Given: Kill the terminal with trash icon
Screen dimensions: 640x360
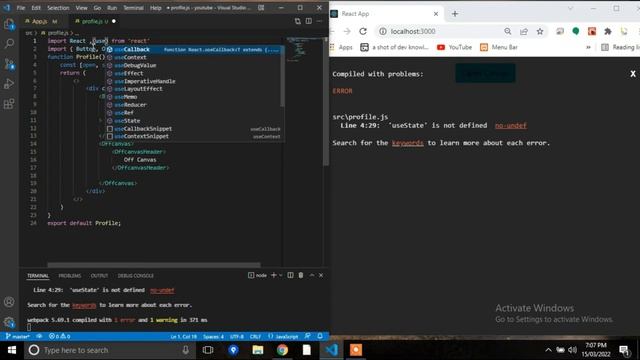Looking at the screenshot, I should pyautogui.click(x=301, y=275).
